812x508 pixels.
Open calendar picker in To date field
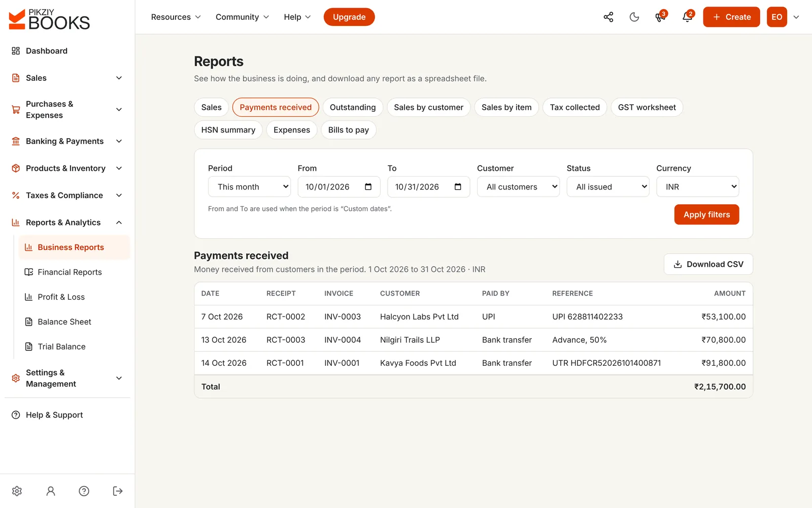(x=458, y=187)
